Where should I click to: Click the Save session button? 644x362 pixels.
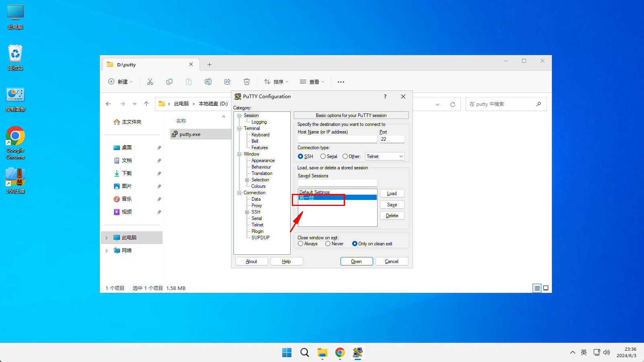(392, 205)
